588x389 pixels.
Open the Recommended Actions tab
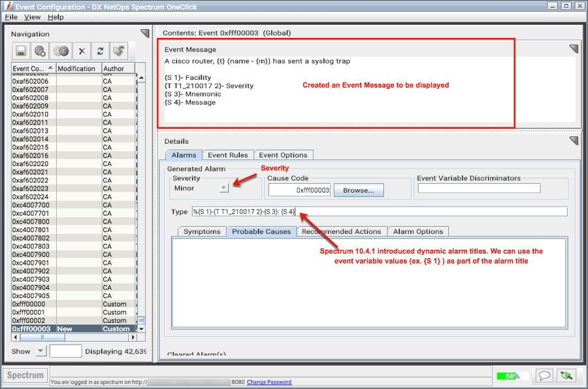click(341, 231)
